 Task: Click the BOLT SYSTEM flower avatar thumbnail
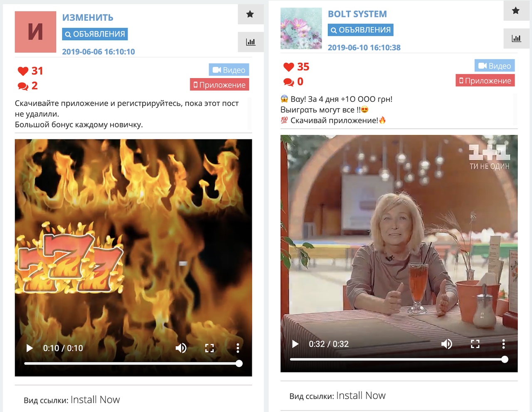point(301,28)
